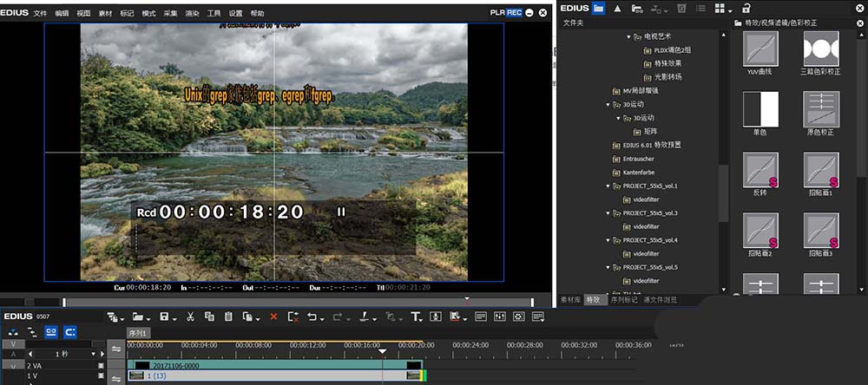
Task: Click the render/export icon with red underline
Action: coord(456,316)
